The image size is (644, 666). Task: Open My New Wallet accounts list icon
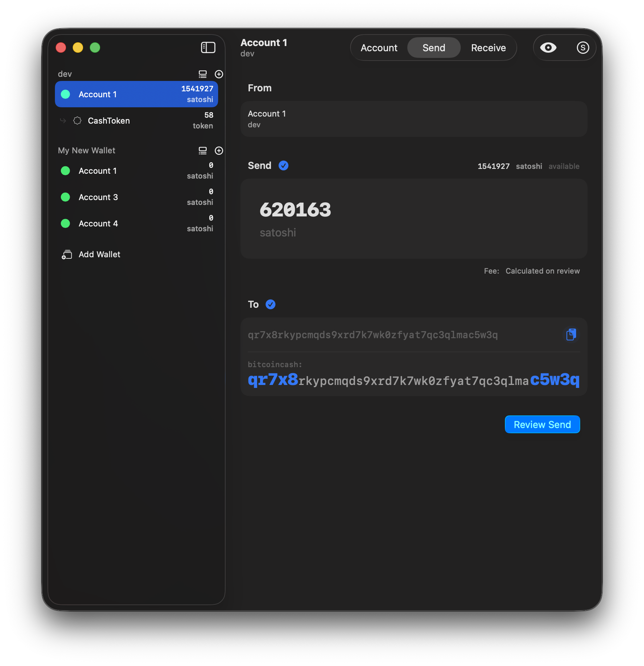pyautogui.click(x=203, y=151)
